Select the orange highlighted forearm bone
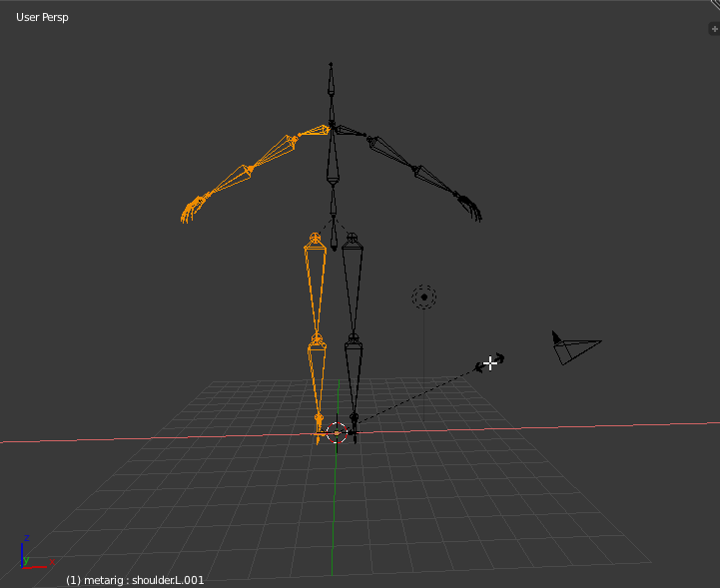This screenshot has width=720, height=588. [x=229, y=181]
